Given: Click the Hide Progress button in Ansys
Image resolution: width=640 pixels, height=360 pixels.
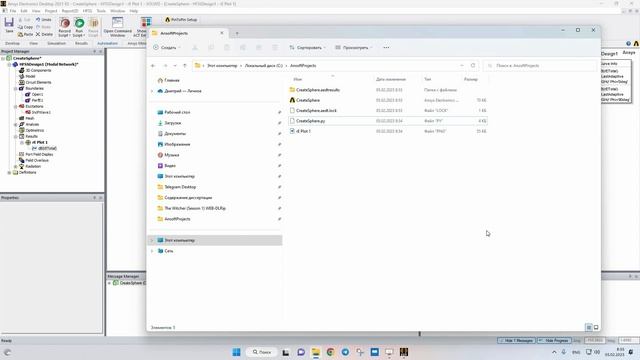Looking at the screenshot, I should 554,340.
